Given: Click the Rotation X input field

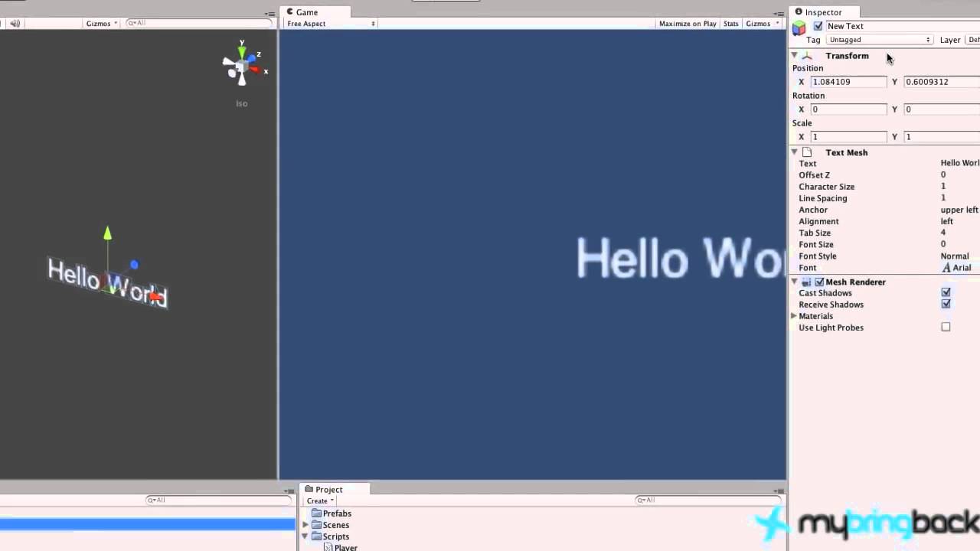Looking at the screenshot, I should pyautogui.click(x=848, y=109).
